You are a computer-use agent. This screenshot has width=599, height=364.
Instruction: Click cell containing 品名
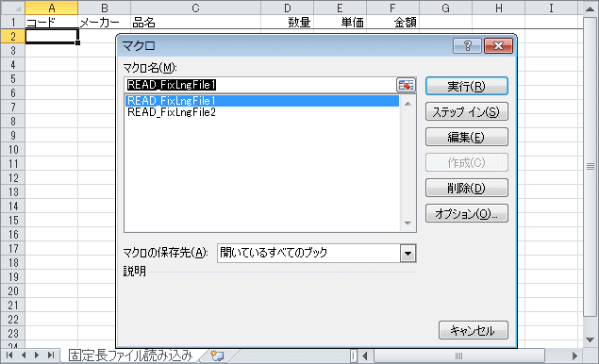[195, 22]
